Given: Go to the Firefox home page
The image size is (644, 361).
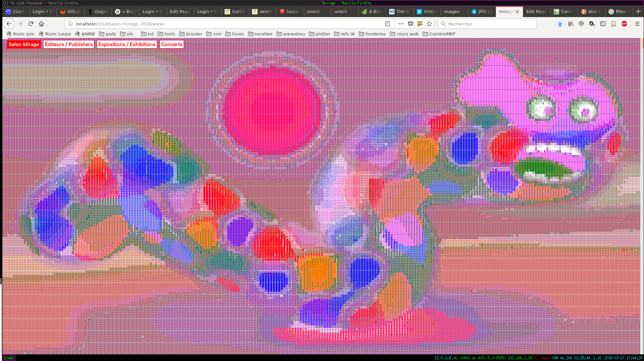Looking at the screenshot, I should tap(41, 24).
